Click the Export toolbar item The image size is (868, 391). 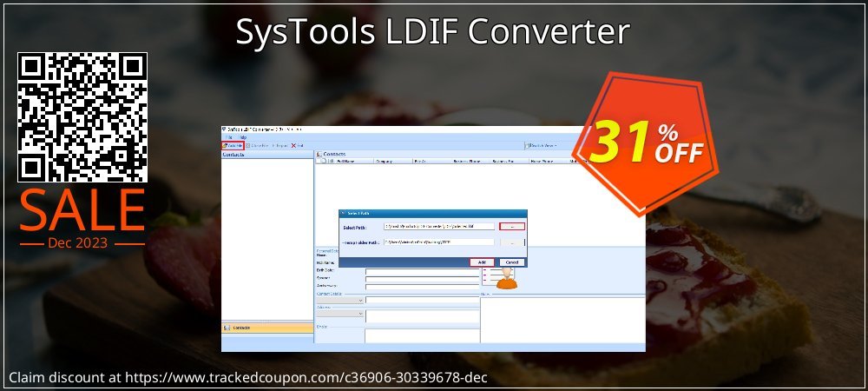[x=280, y=146]
